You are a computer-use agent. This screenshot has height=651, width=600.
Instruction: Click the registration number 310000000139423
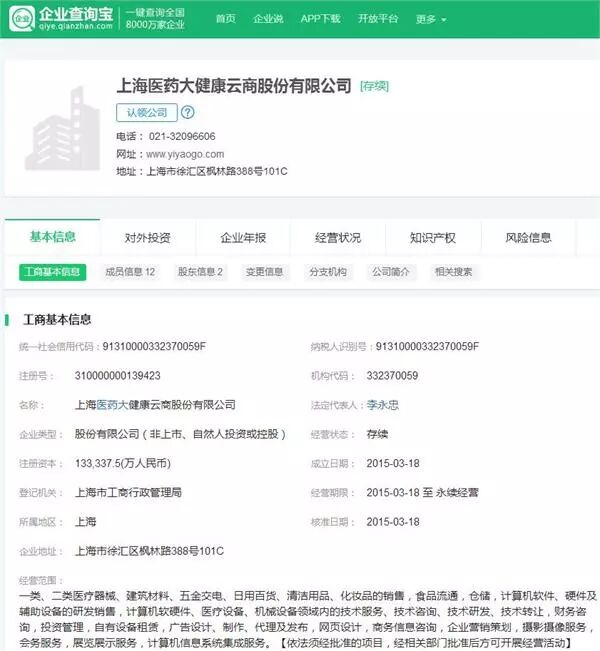pos(118,376)
